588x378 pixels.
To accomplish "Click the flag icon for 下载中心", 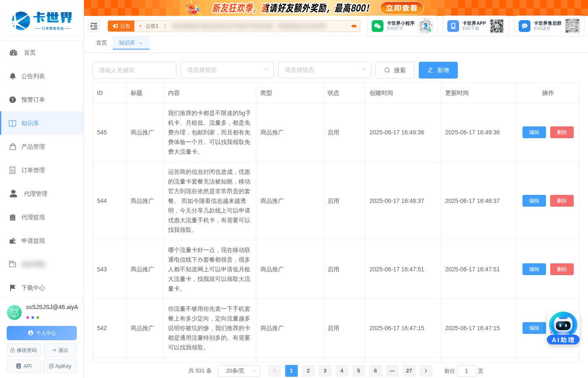I will [x=13, y=288].
